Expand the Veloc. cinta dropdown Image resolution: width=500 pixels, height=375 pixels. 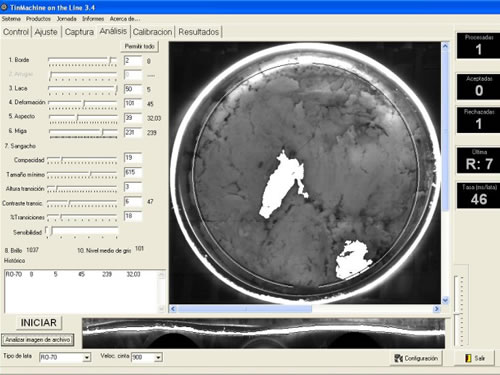point(158,358)
